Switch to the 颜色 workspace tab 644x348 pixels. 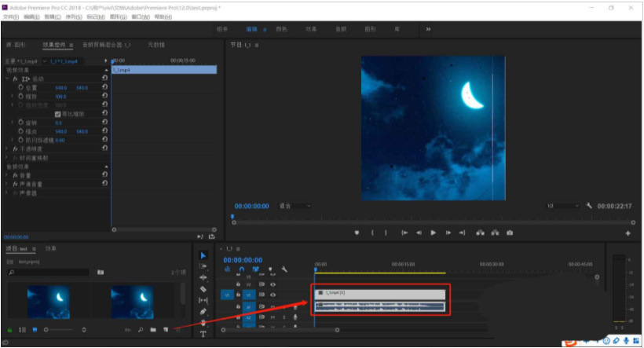coord(281,29)
